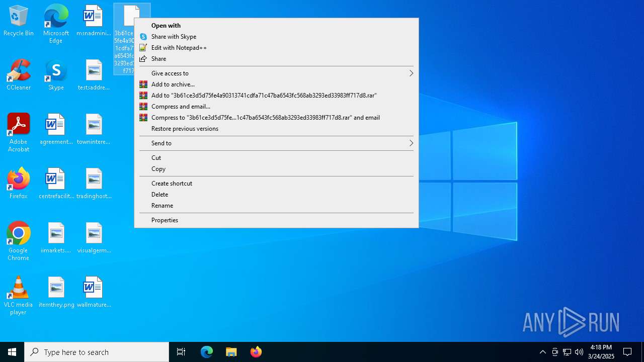Choose Compress to rar and email
This screenshot has width=644, height=362.
click(276, 118)
